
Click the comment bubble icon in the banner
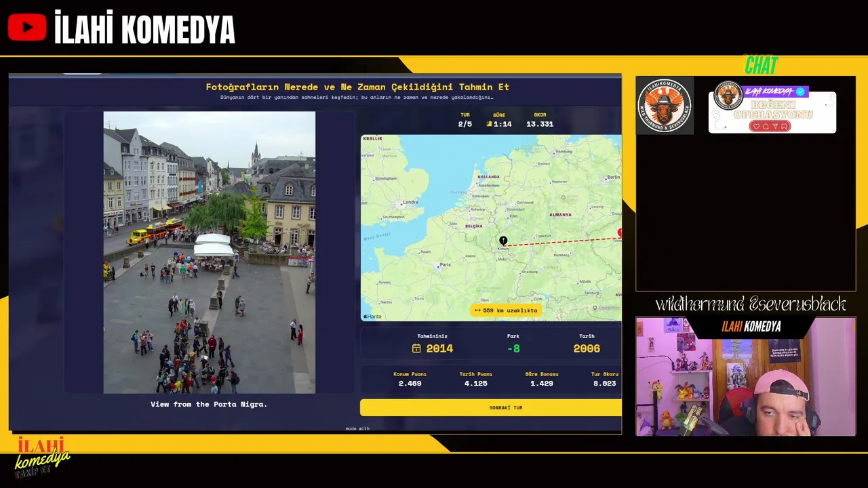[766, 126]
